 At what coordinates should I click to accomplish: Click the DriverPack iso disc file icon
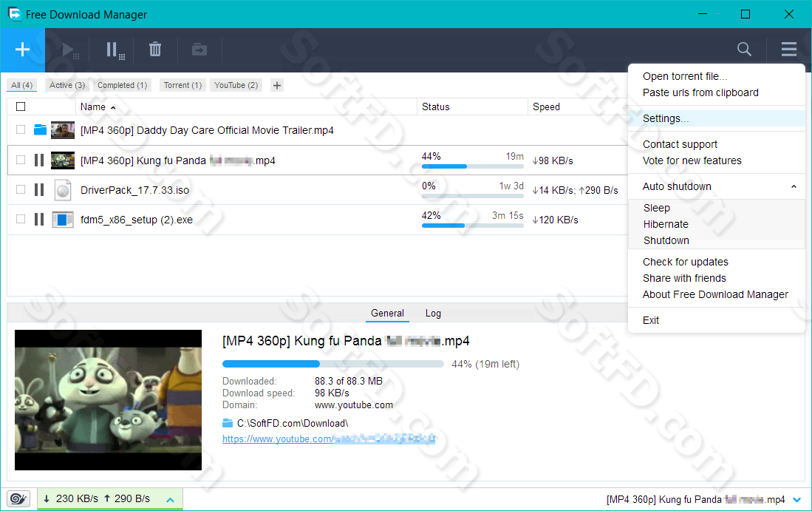coord(63,189)
